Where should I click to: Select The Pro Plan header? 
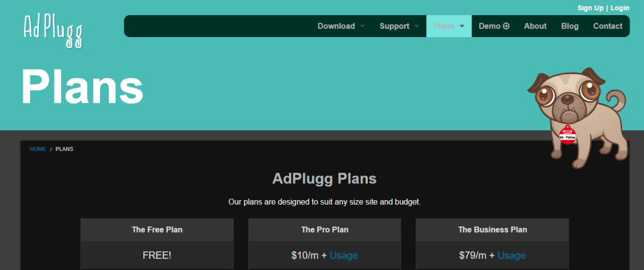[325, 230]
